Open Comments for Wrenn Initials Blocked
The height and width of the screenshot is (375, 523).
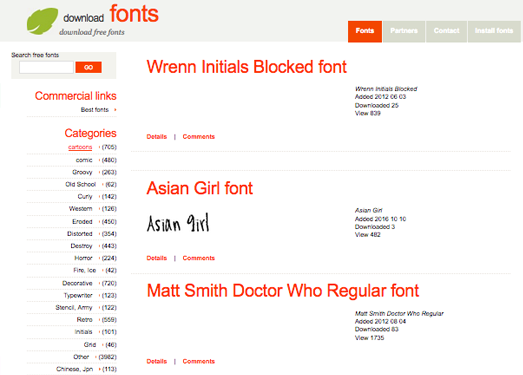coord(198,137)
